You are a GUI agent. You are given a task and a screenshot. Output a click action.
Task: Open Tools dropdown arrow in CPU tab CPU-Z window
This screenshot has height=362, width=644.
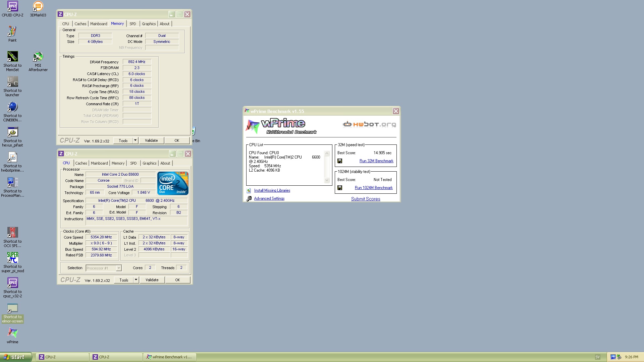point(136,280)
